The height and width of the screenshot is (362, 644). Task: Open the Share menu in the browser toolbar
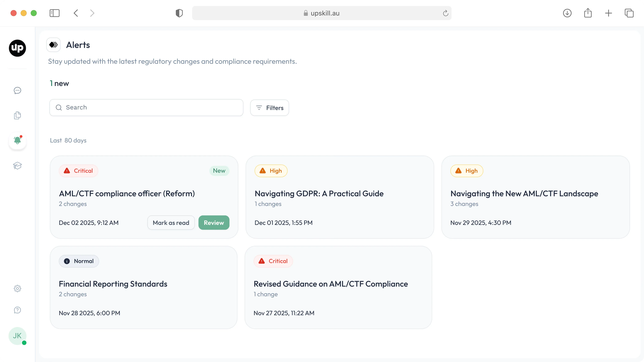588,13
